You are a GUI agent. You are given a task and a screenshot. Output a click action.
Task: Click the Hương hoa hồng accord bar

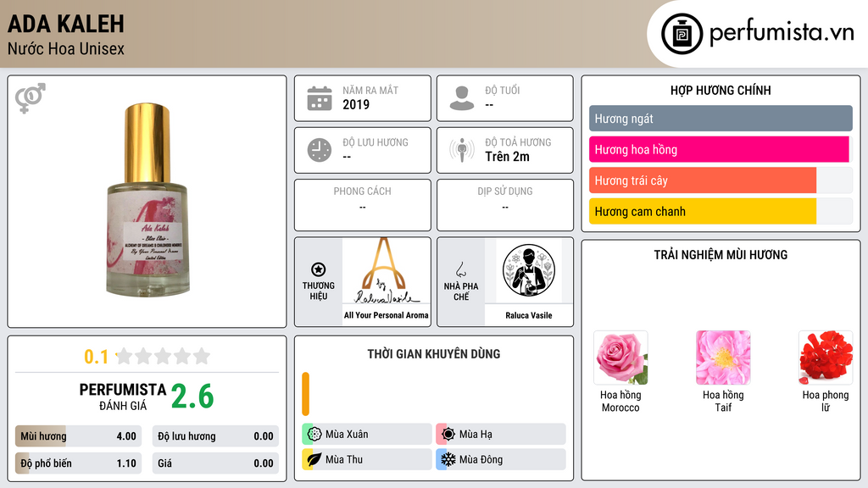coord(721,149)
